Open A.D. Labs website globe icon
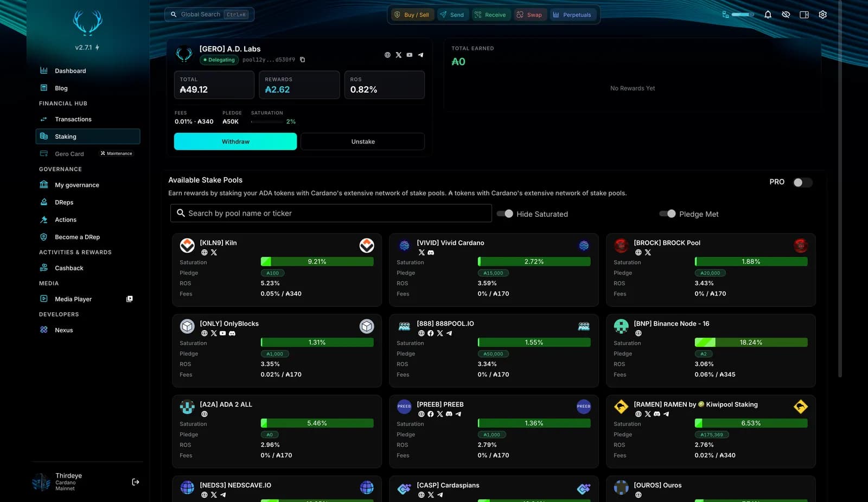The height and width of the screenshot is (502, 868). tap(387, 55)
